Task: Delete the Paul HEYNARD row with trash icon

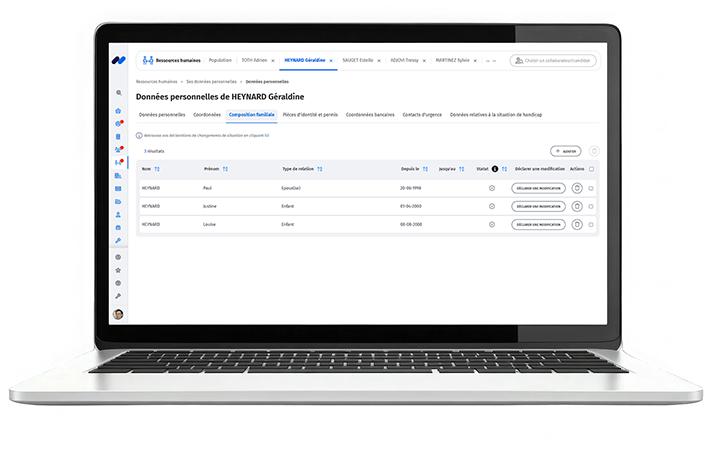Action: (577, 188)
